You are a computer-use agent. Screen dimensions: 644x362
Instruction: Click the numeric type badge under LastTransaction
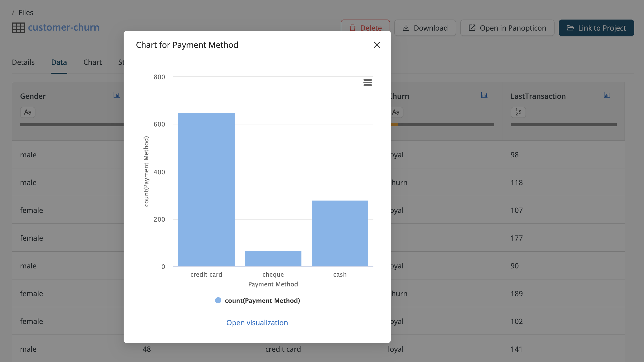click(x=518, y=112)
